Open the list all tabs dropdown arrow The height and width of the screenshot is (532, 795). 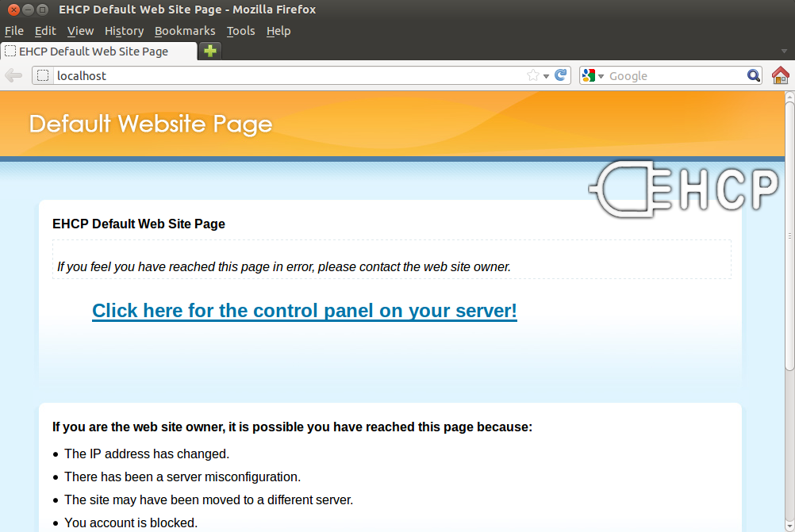click(784, 52)
